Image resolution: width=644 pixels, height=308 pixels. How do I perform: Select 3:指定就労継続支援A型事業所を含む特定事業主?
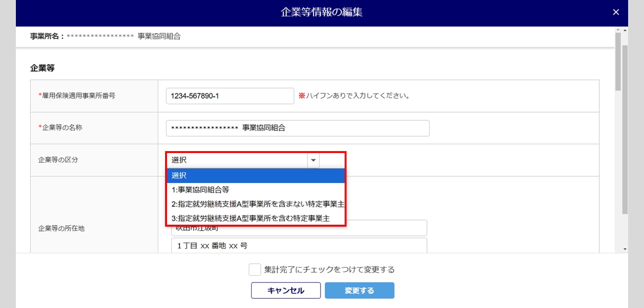256,218
